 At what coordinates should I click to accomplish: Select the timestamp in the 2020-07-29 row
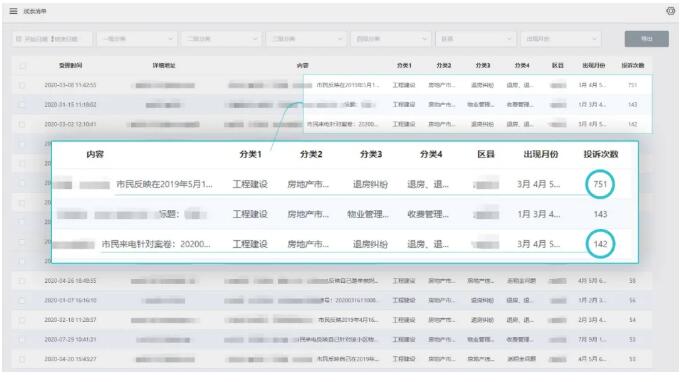[71, 339]
